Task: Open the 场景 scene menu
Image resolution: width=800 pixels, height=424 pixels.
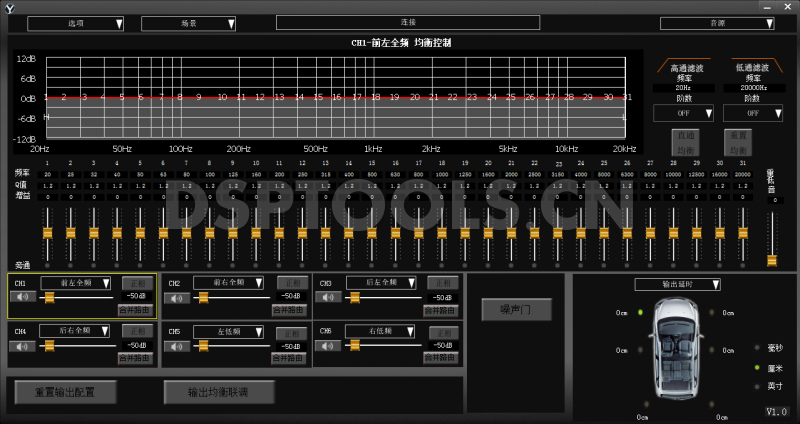Action: point(188,23)
